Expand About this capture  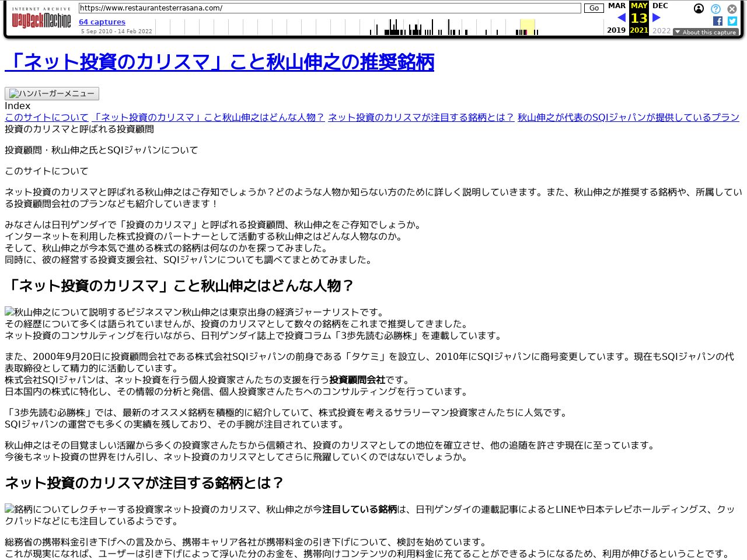[706, 32]
